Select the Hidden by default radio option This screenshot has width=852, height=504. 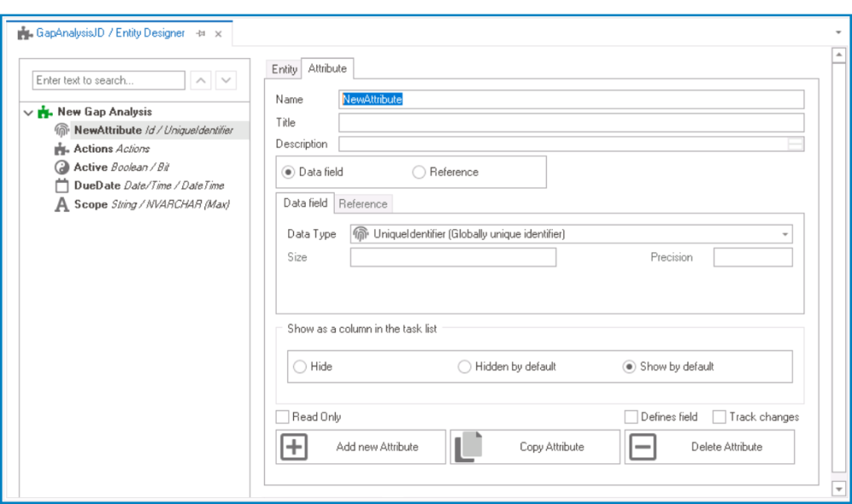(464, 367)
